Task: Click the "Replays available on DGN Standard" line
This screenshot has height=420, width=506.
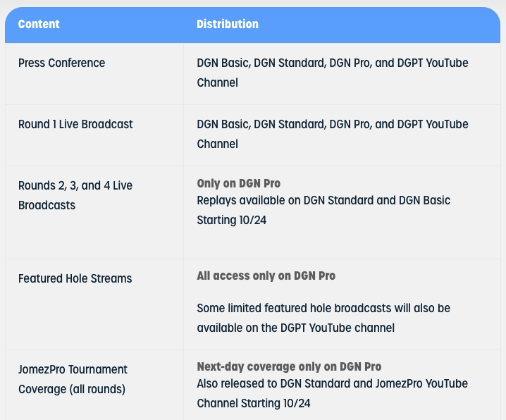Action: pyautogui.click(x=323, y=200)
